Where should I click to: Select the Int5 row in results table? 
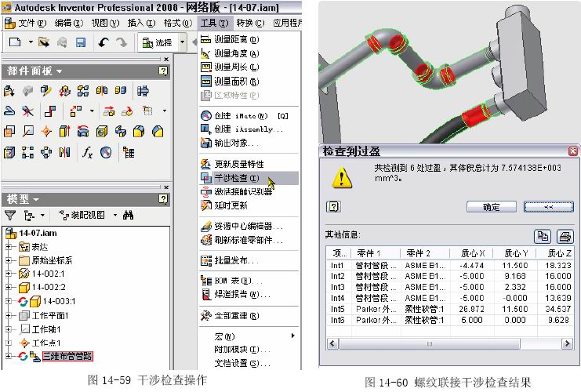click(450, 309)
